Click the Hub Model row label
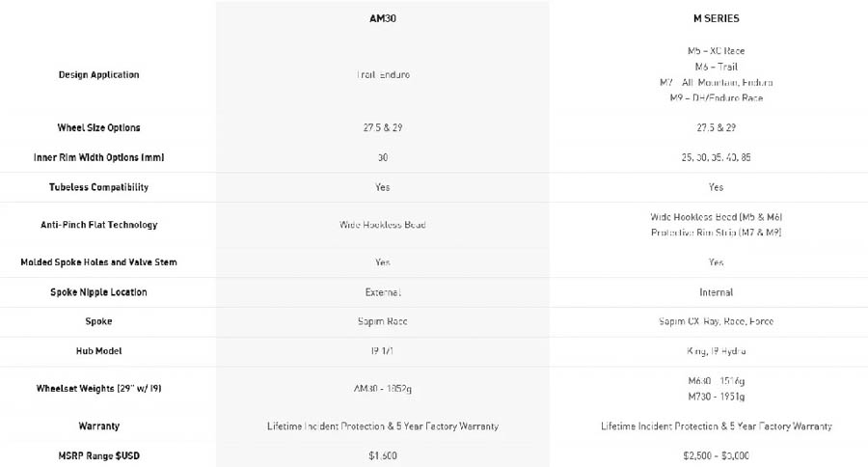Image resolution: width=868 pixels, height=467 pixels. click(98, 350)
